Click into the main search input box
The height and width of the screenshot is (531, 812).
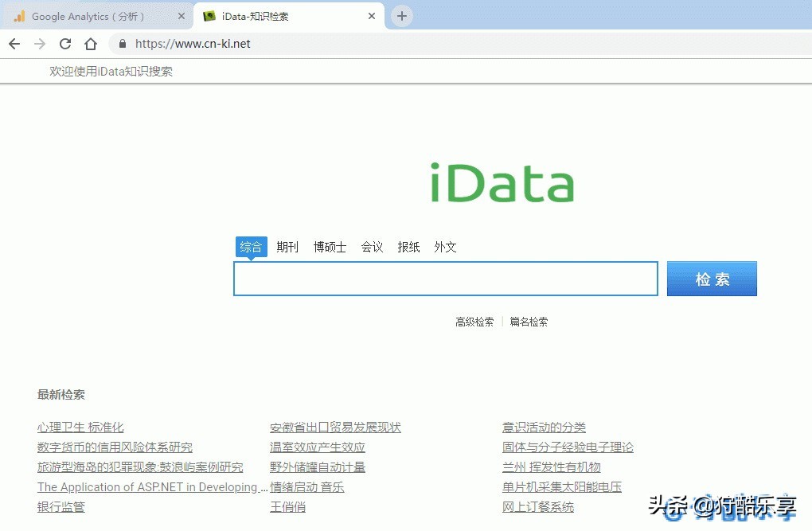pos(446,279)
